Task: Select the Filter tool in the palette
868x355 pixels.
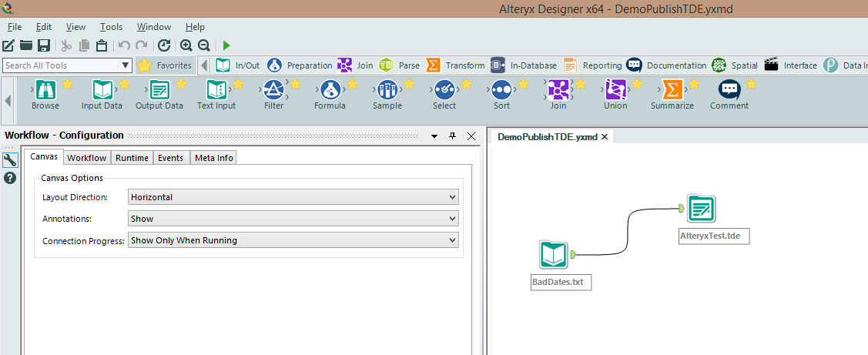Action: pyautogui.click(x=273, y=90)
